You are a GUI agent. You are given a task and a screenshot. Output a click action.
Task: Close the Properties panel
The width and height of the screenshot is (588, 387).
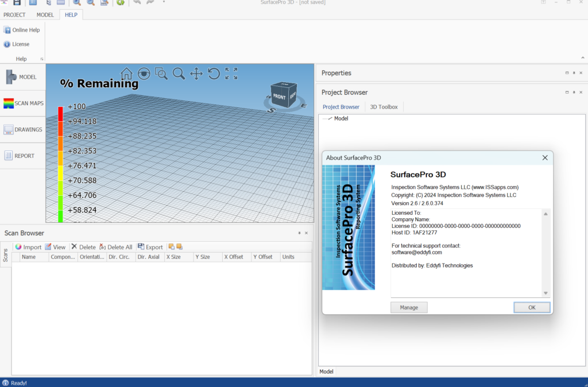[x=581, y=73]
